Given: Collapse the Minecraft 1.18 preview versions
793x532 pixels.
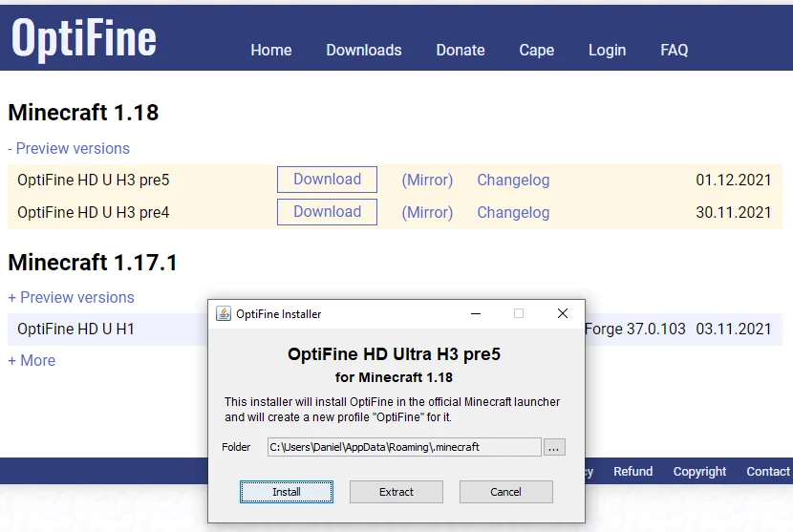Looking at the screenshot, I should 69,148.
